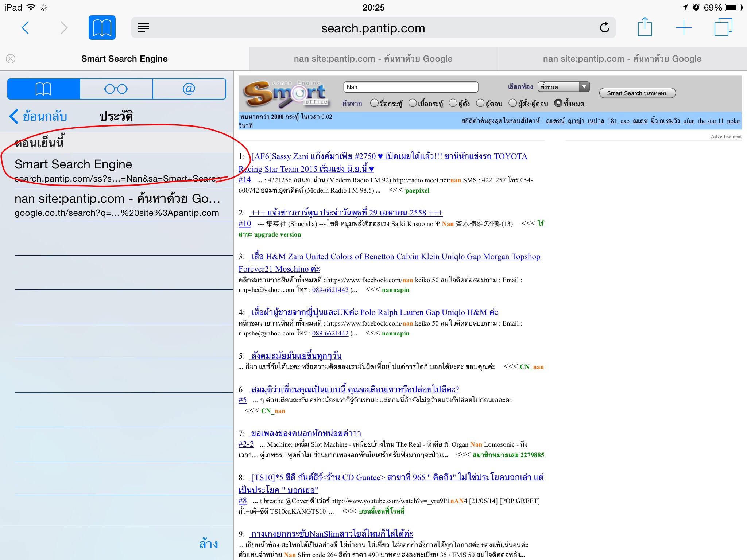
Task: Open result 9 กางเกงยกกระชับNanSlim thread
Action: tap(332, 534)
